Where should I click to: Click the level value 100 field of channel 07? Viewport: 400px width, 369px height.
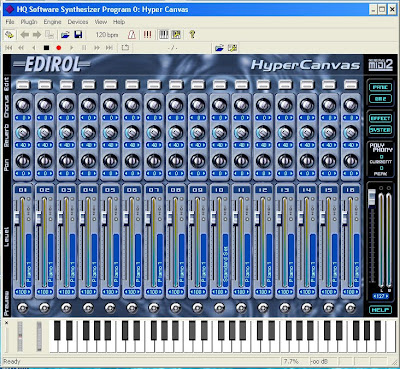point(154,292)
